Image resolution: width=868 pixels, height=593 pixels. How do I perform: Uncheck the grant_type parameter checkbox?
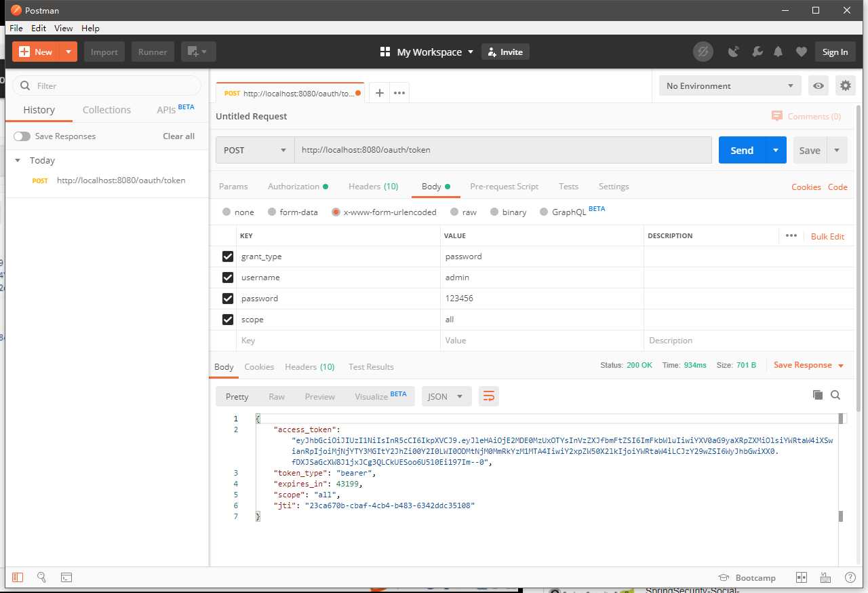(x=228, y=256)
